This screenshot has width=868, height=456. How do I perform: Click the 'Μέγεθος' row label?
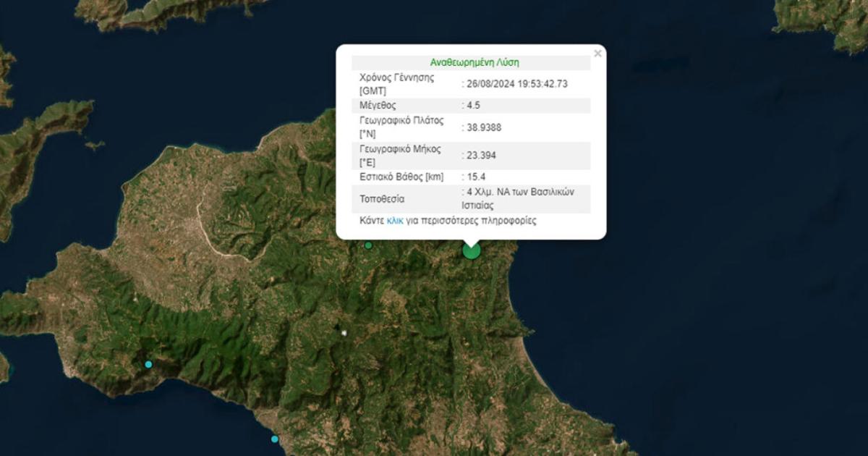point(378,106)
